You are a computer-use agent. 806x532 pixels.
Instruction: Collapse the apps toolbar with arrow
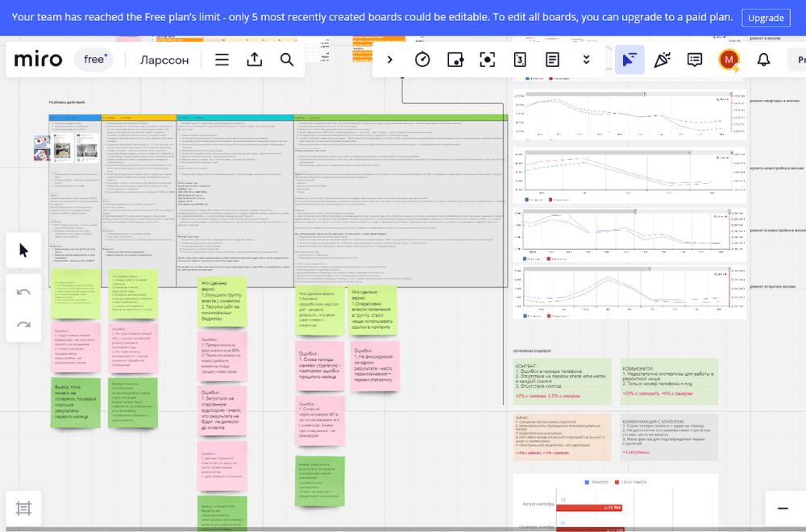coord(390,60)
